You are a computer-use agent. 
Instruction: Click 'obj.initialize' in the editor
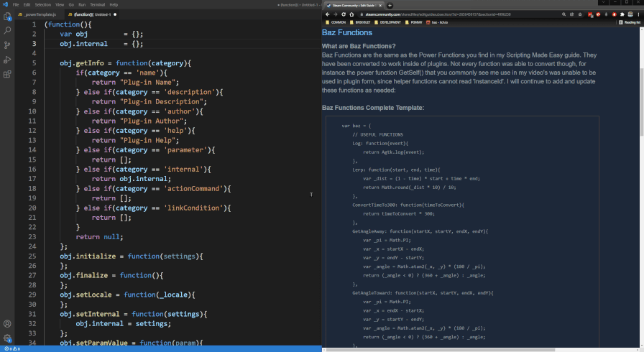pyautogui.click(x=88, y=256)
